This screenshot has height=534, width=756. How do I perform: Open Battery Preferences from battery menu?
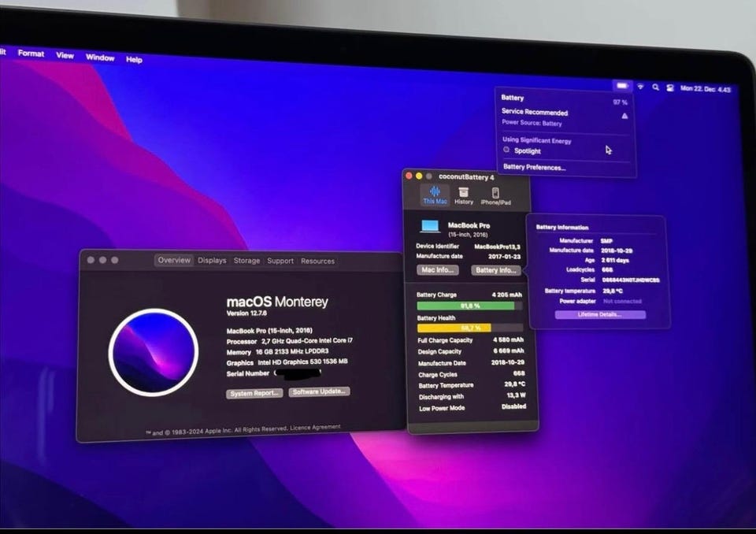(534, 167)
